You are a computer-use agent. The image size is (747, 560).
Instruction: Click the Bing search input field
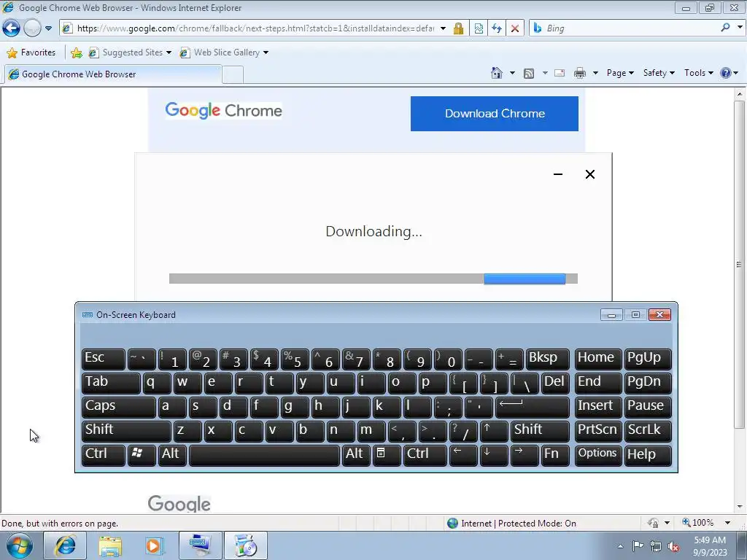[x=631, y=28]
